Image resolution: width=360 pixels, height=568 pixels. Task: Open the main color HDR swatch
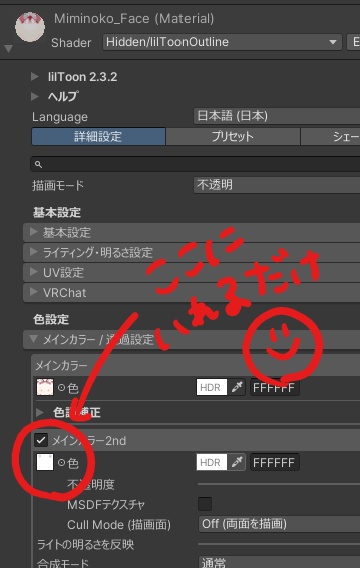pos(212,388)
